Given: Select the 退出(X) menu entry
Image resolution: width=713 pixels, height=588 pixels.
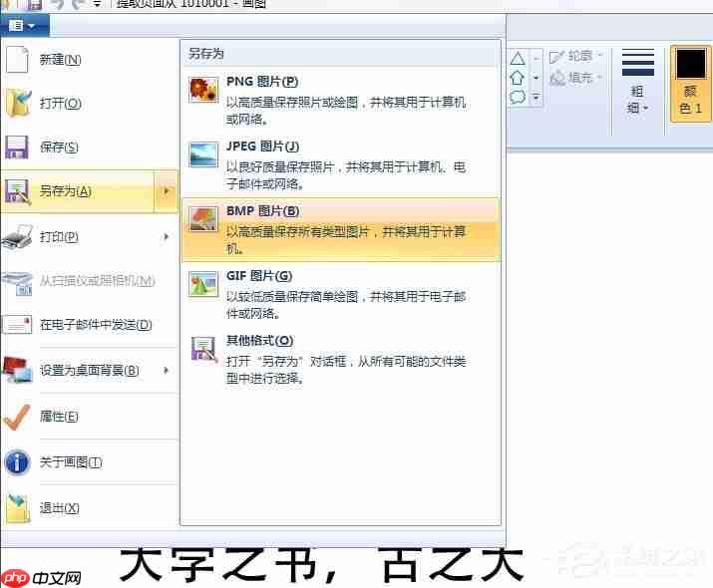Looking at the screenshot, I should (x=89, y=508).
